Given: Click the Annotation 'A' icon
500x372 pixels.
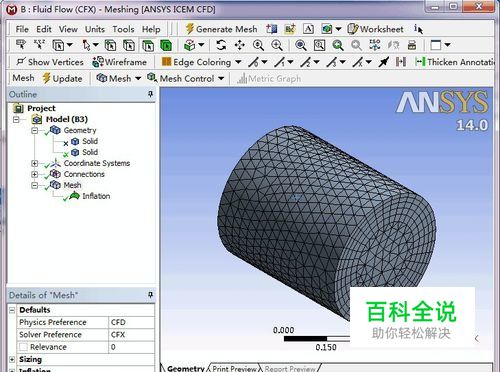Looking at the screenshot, I should click(x=308, y=29).
